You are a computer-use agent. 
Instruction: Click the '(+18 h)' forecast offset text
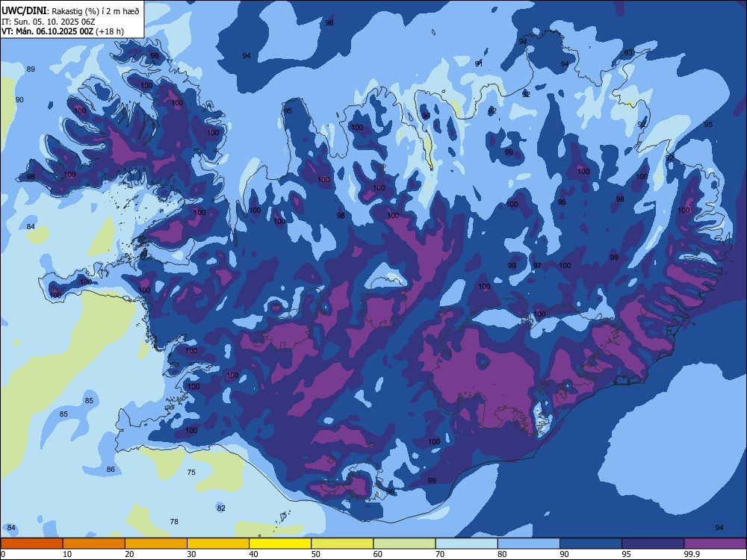(110, 31)
